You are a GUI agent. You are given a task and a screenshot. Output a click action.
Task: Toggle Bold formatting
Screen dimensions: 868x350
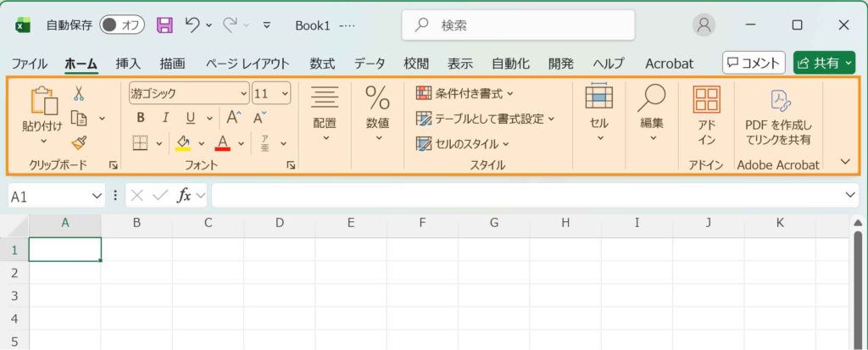tap(141, 118)
